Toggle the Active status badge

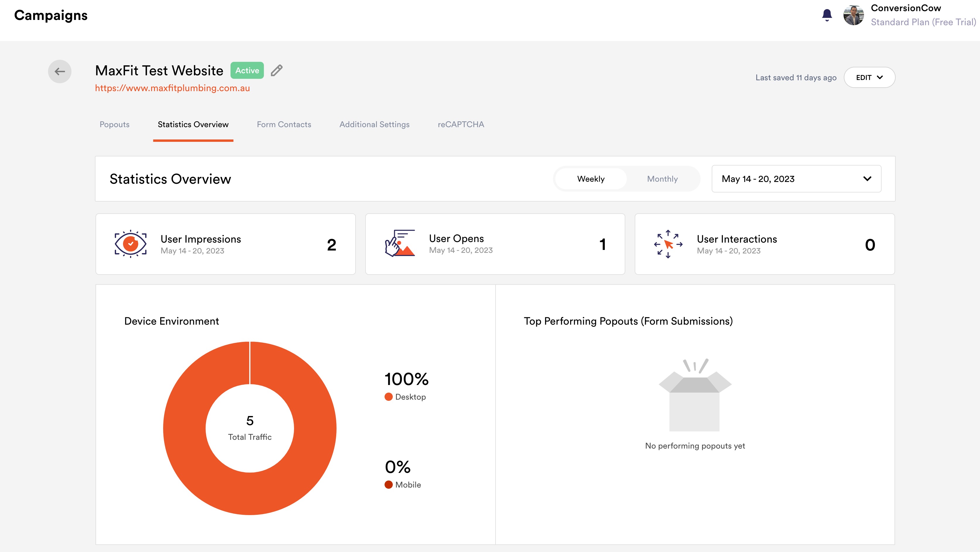coord(247,70)
